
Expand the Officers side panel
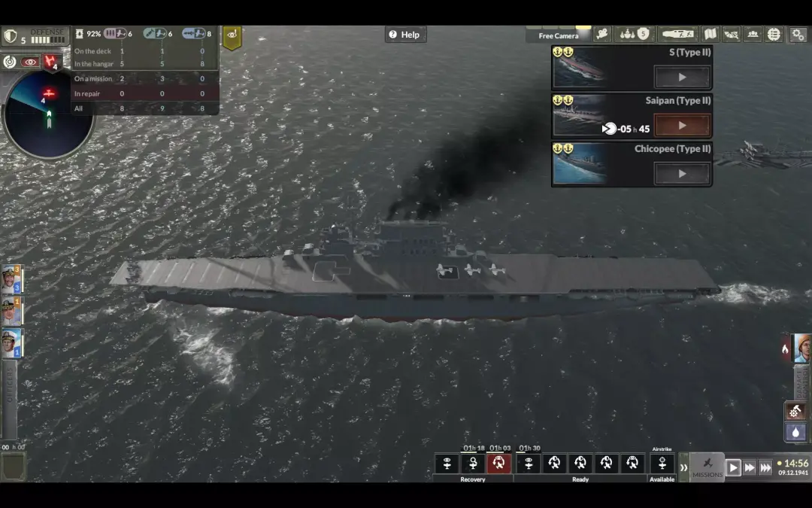click(x=9, y=400)
